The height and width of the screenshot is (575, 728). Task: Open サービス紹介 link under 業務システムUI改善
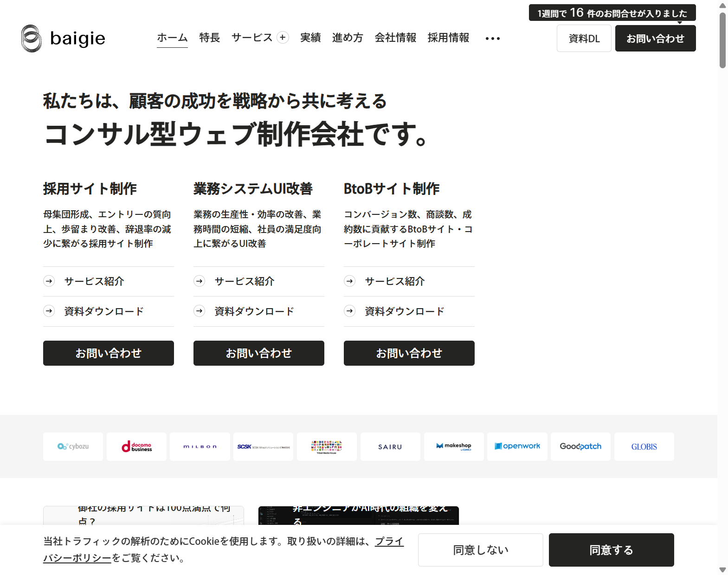(245, 281)
